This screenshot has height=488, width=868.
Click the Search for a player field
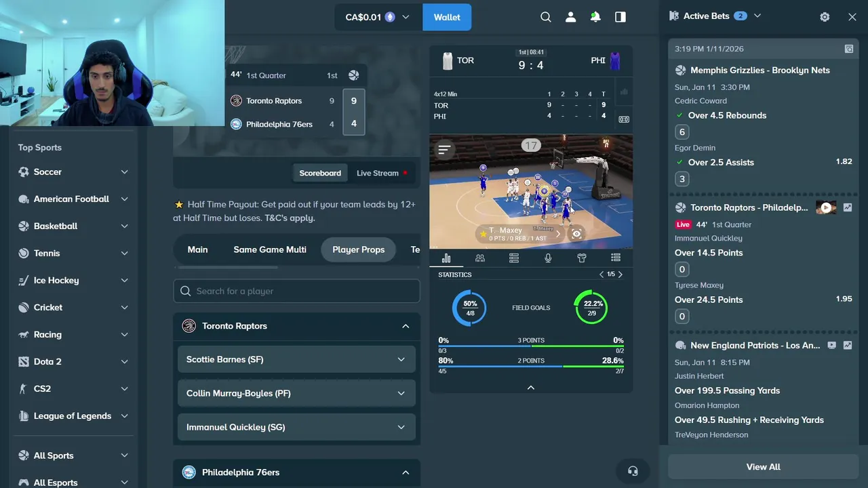[x=296, y=291]
